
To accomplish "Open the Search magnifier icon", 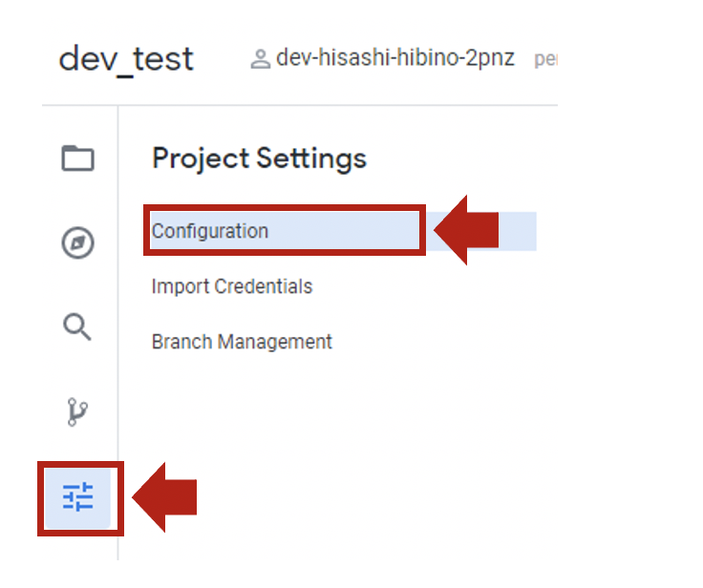I will (77, 327).
